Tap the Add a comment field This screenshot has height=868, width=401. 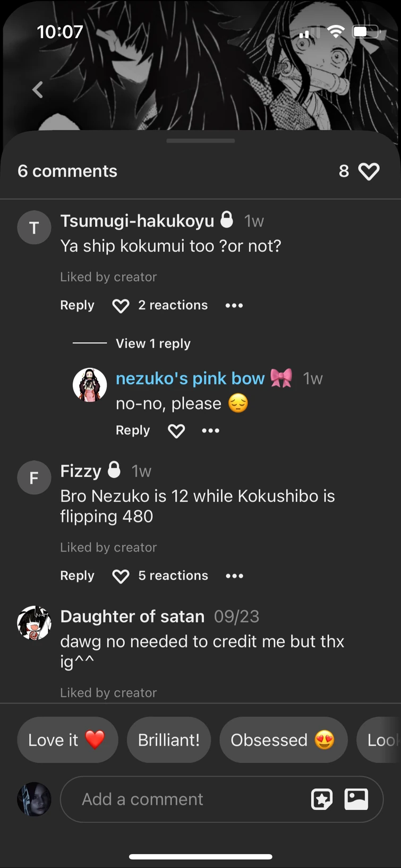coord(159,799)
